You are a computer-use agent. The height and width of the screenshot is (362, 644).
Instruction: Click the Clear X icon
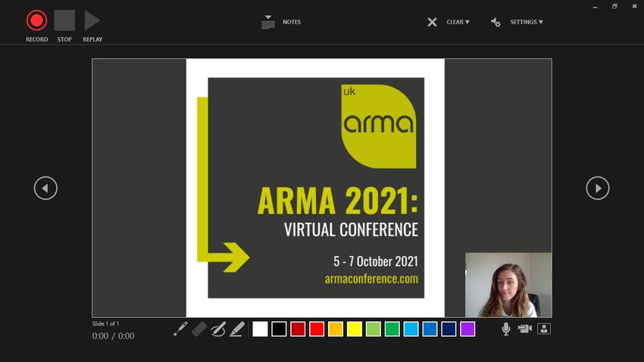click(x=432, y=22)
